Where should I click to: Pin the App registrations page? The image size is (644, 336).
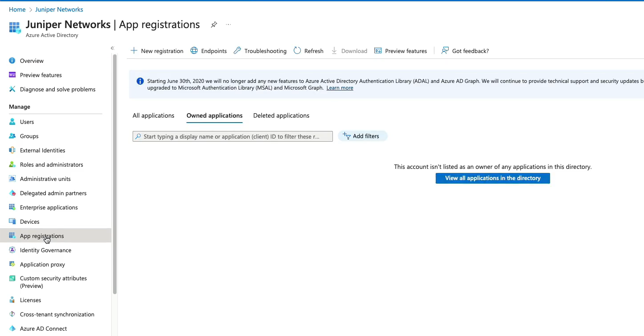(214, 25)
